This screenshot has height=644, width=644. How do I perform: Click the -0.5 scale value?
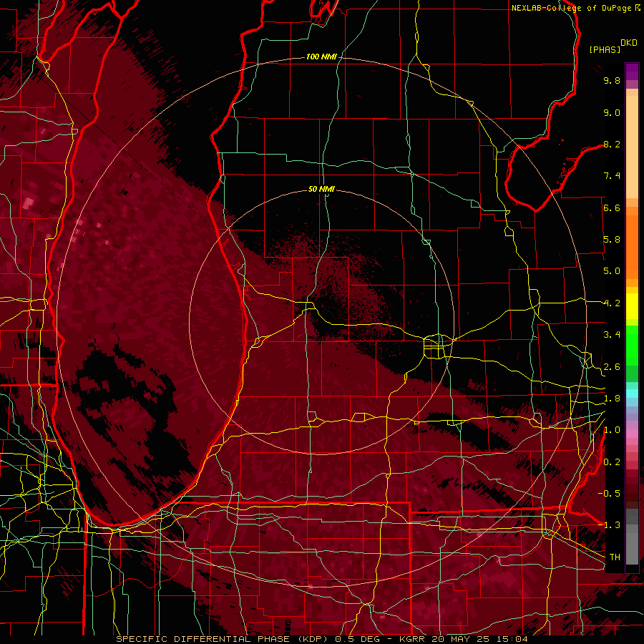610,494
